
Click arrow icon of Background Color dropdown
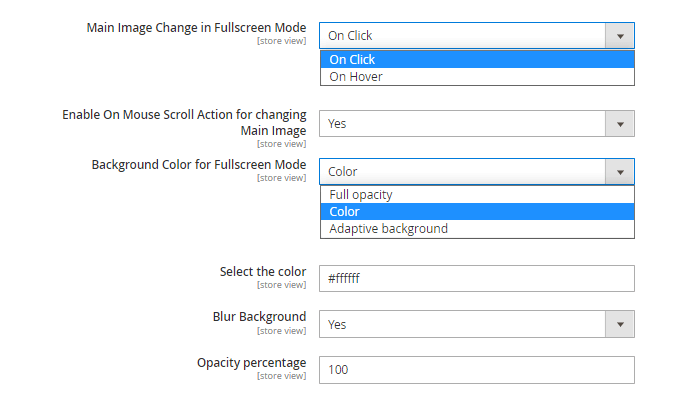620,172
